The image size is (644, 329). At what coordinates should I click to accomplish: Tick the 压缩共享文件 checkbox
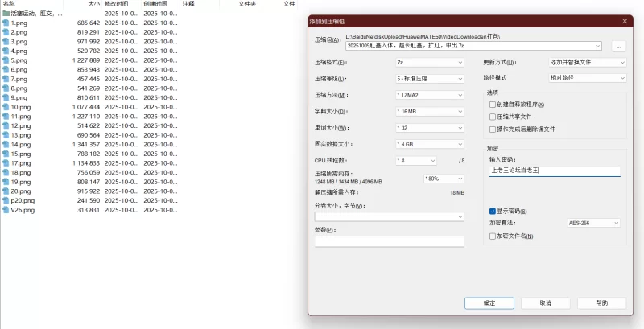493,117
